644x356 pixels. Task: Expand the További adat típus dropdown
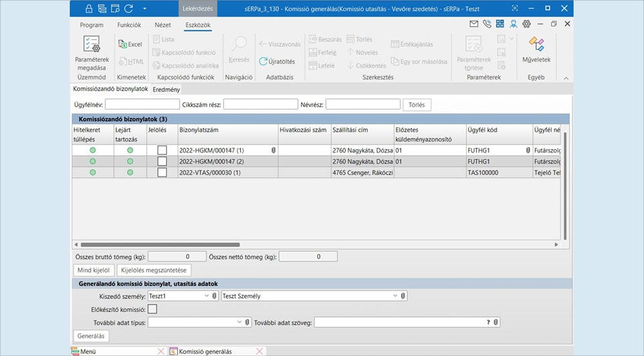click(239, 322)
